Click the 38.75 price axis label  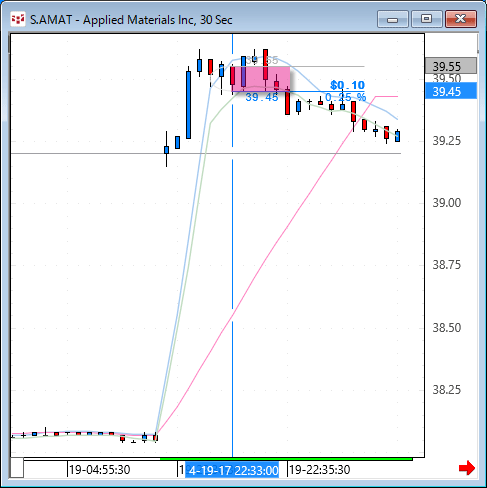(447, 265)
